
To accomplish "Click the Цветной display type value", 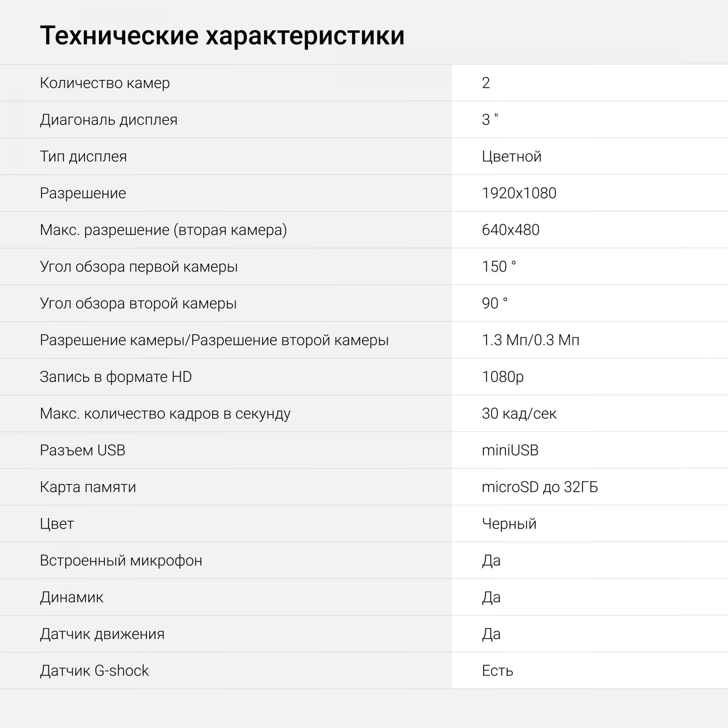I will 512,157.
